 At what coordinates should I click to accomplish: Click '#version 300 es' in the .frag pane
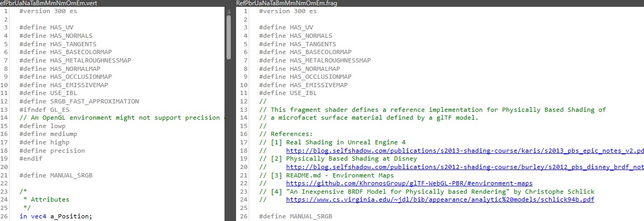[289, 11]
